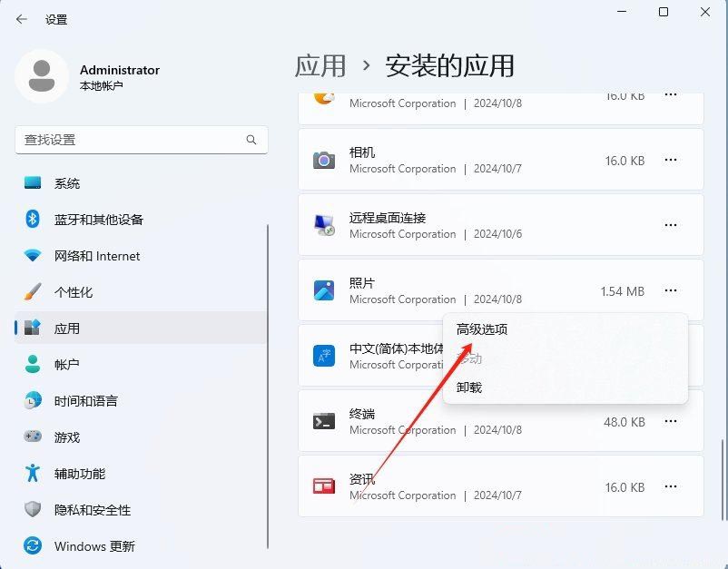Open 网络和 Internet settings
Image resolution: width=728 pixels, height=569 pixels.
(141, 256)
